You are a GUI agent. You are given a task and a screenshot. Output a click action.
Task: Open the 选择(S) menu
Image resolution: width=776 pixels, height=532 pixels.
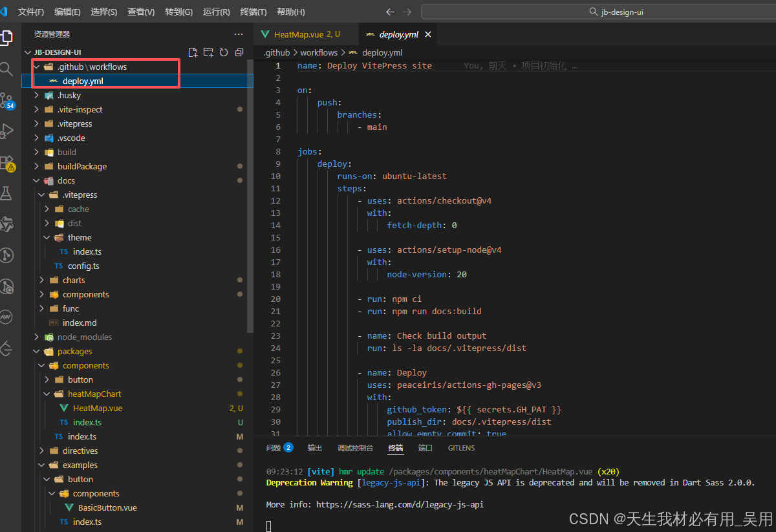(x=104, y=12)
